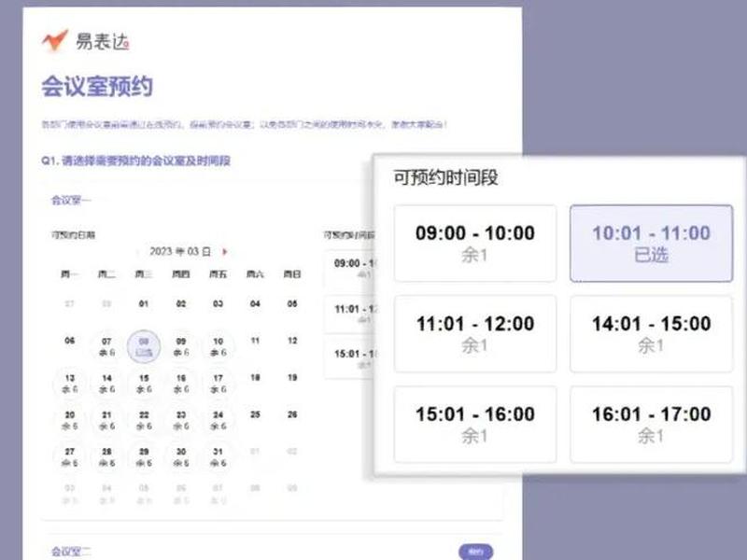Click the 会议室二 section label
This screenshot has height=560, width=747.
71,552
